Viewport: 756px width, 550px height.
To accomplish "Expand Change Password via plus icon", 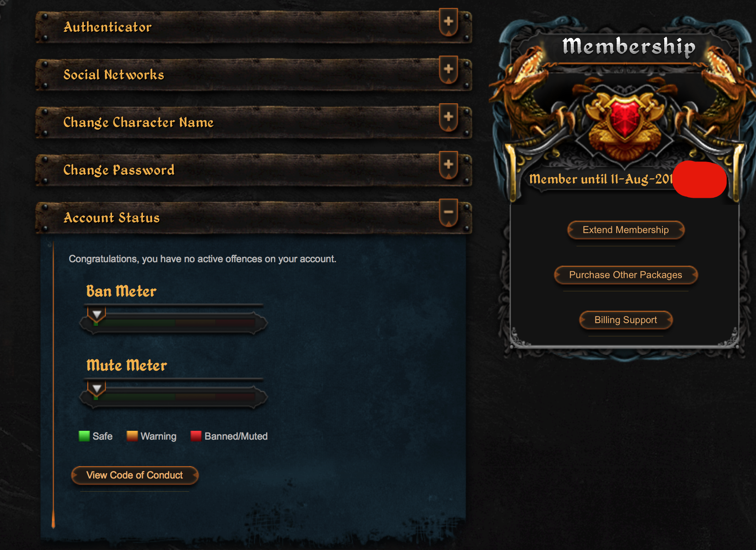I will 449,165.
